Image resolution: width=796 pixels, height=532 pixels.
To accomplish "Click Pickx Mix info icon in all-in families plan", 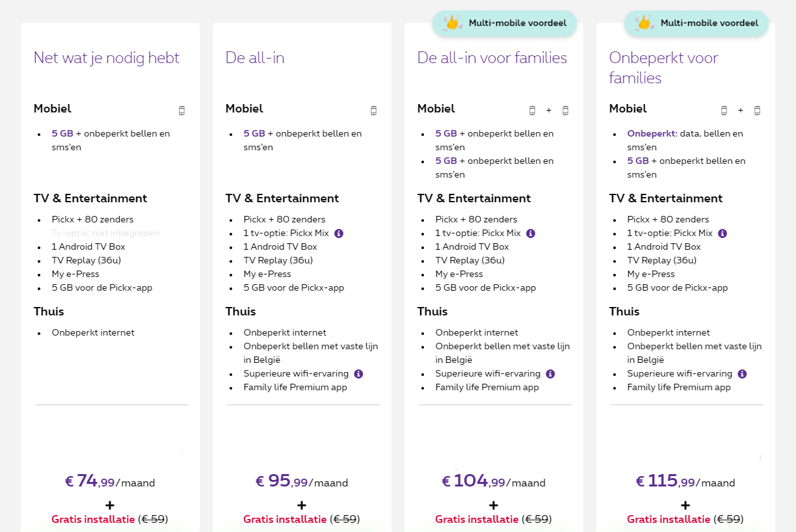I will (531, 233).
